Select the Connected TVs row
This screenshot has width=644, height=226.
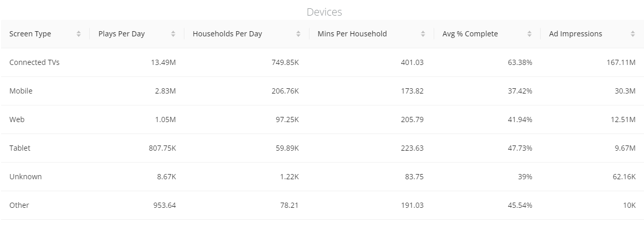click(322, 62)
